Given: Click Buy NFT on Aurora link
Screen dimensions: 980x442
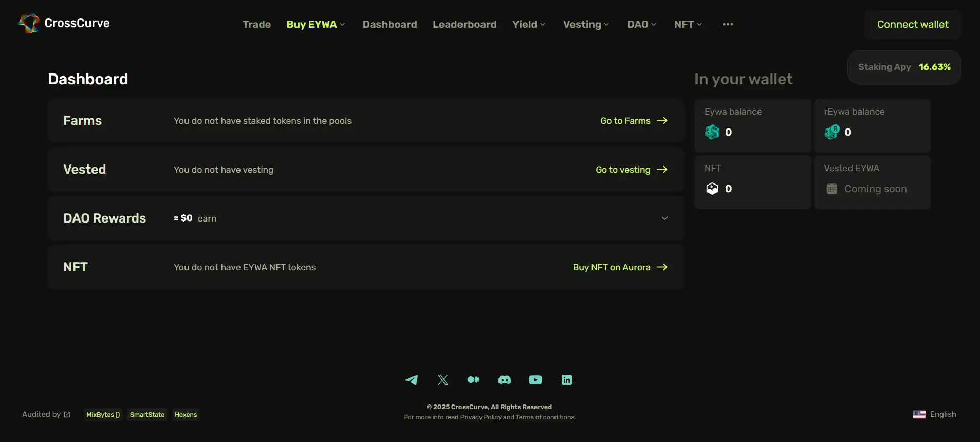Looking at the screenshot, I should pyautogui.click(x=620, y=267).
